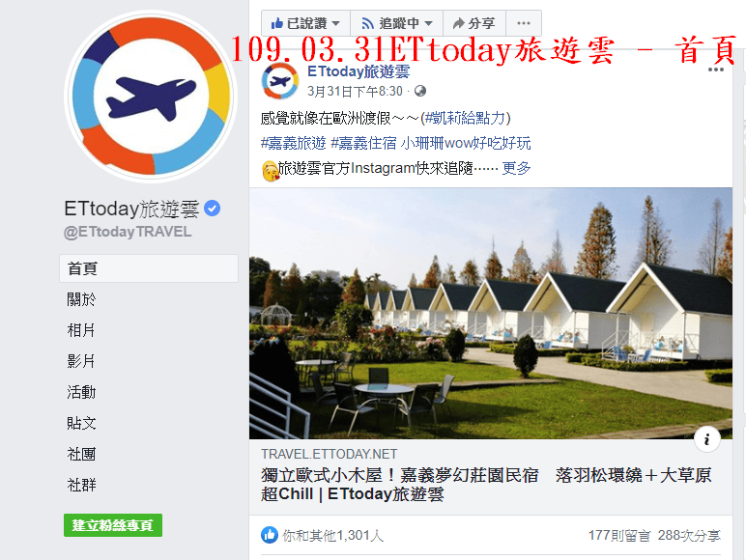This screenshot has width=746, height=560.
Task: Click the blue like reaction icon
Action: pos(270,535)
